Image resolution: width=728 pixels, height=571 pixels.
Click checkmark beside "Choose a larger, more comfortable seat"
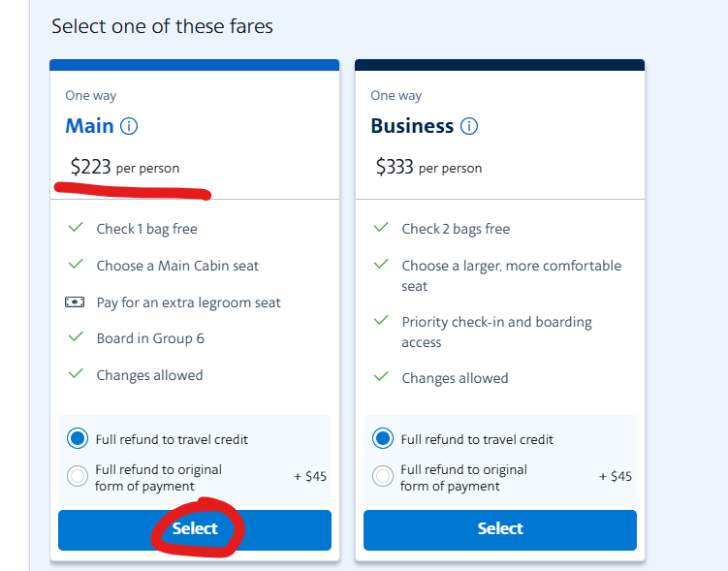(x=381, y=265)
